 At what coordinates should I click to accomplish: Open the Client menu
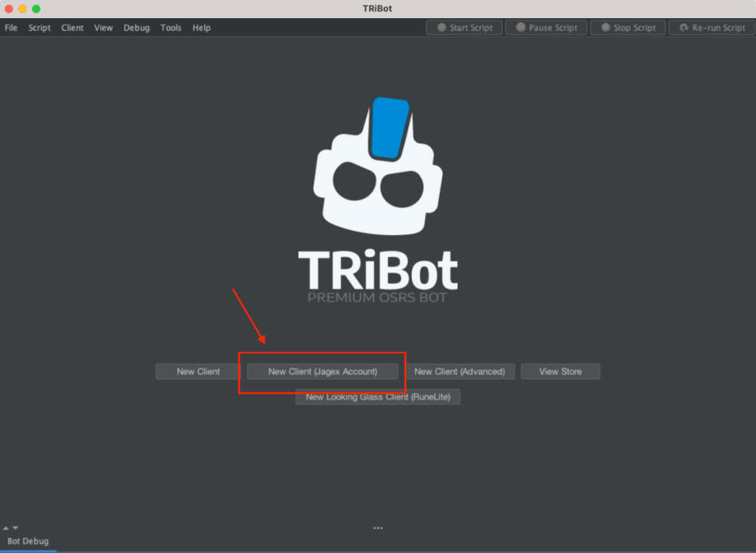73,27
